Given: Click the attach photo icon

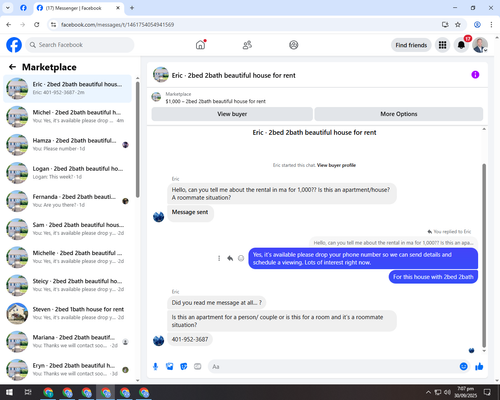Looking at the screenshot, I should coord(170,367).
